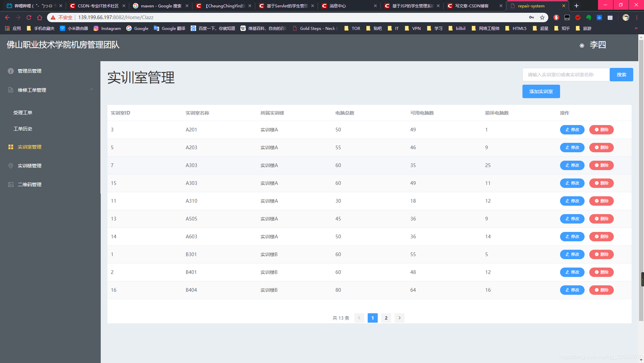Open the VPN bookmark folder
The image size is (644, 363).
(x=413, y=28)
